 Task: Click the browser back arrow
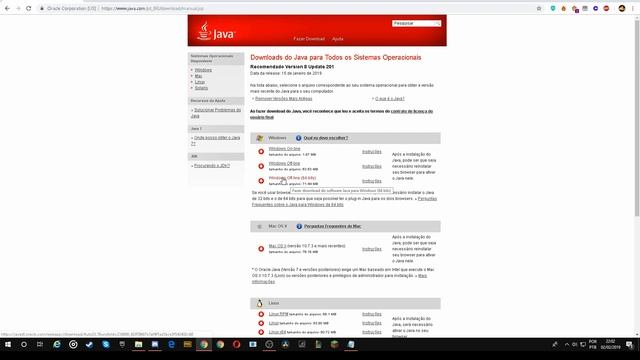click(7, 8)
